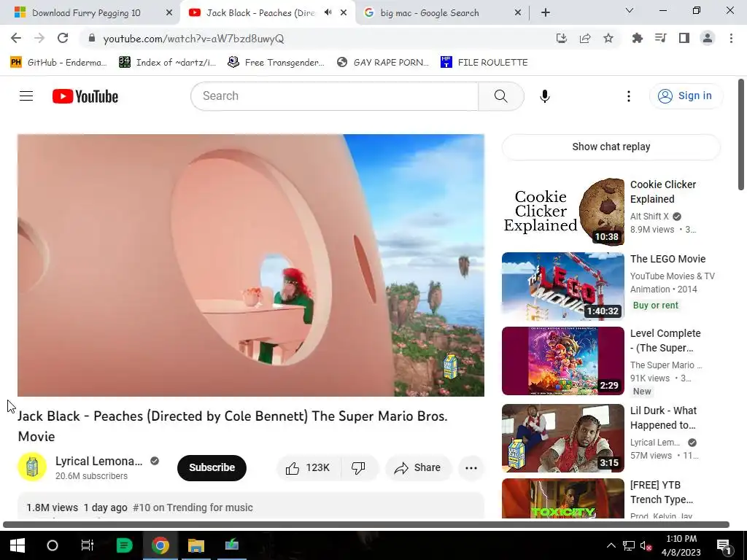View site information lock icon

pyautogui.click(x=92, y=39)
